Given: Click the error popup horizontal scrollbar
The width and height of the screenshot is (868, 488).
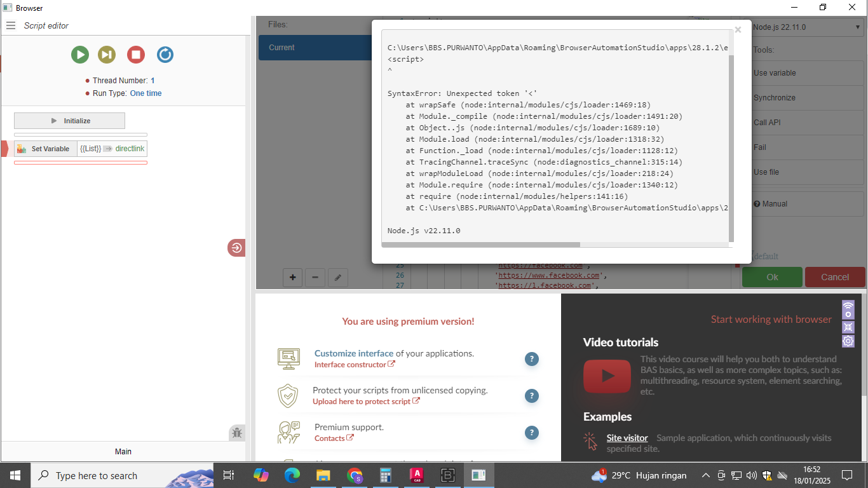Looking at the screenshot, I should click(x=481, y=245).
